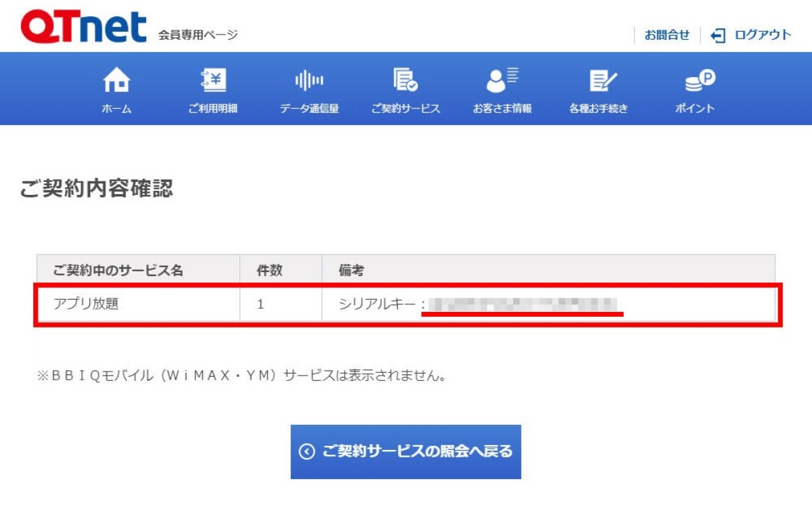Screen dimensions: 812x523
Task: Click the blurred シリアルキー value
Action: [x=521, y=304]
